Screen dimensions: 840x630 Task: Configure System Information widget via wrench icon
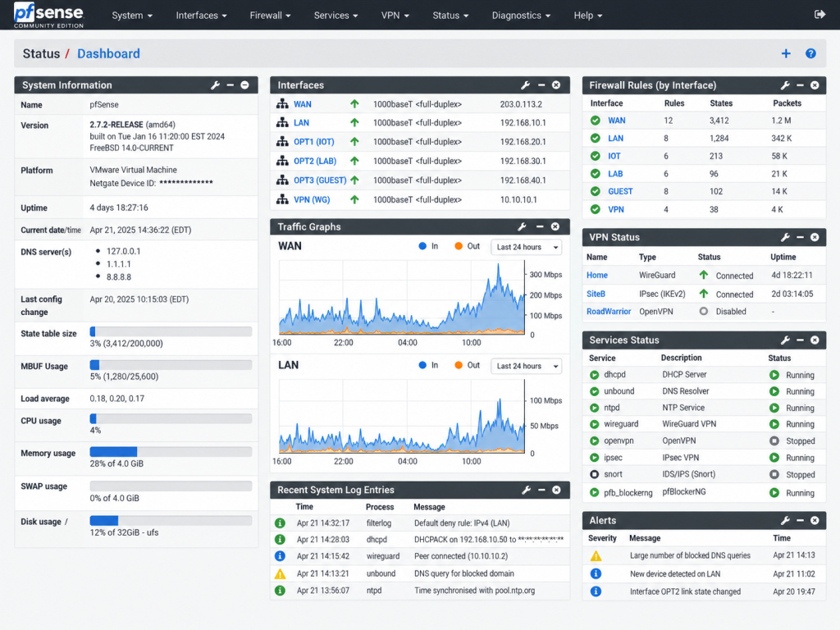coord(216,85)
